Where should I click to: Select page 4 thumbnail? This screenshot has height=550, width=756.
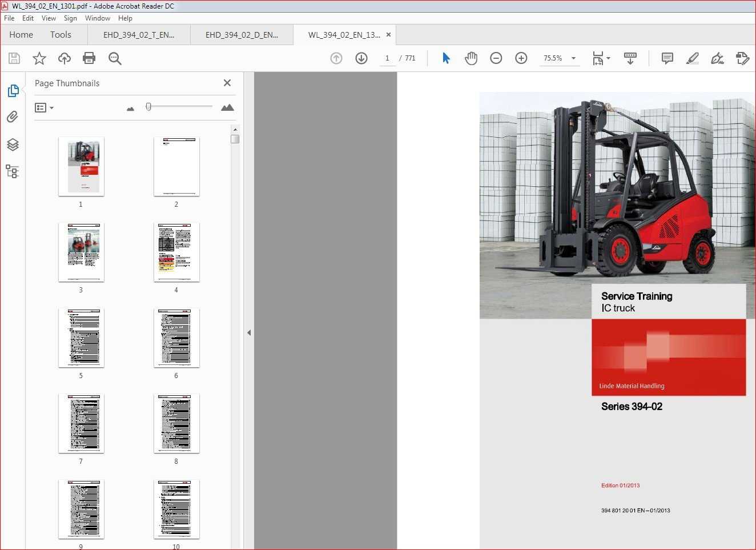click(x=176, y=252)
